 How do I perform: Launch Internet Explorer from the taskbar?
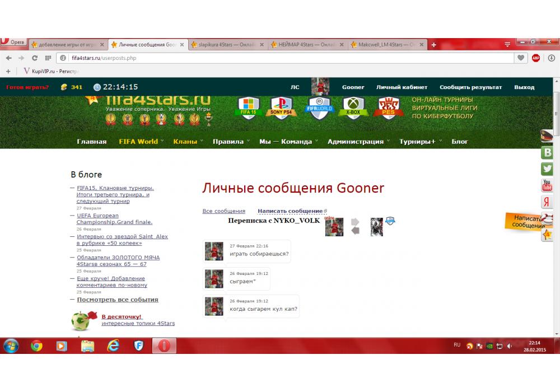click(x=113, y=346)
